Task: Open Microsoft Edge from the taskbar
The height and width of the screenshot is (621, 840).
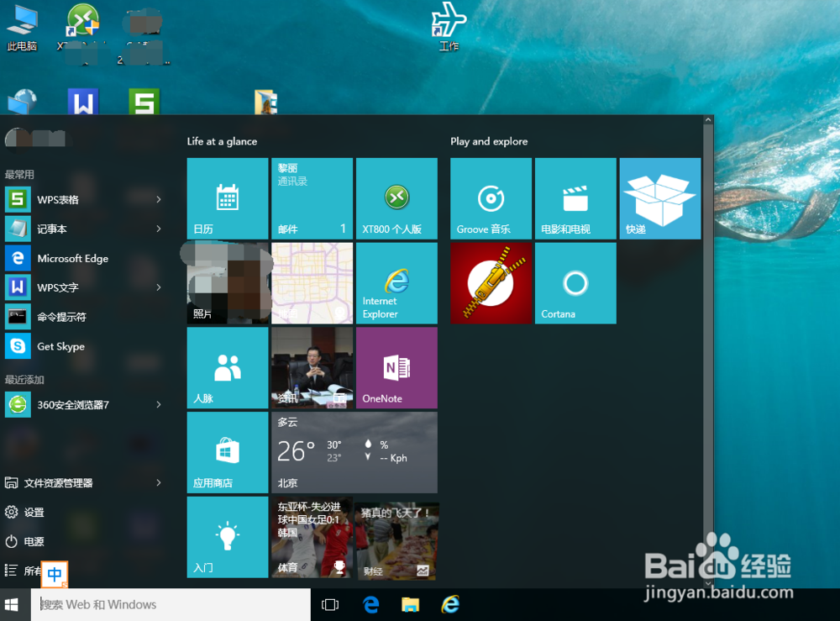Action: pyautogui.click(x=370, y=605)
